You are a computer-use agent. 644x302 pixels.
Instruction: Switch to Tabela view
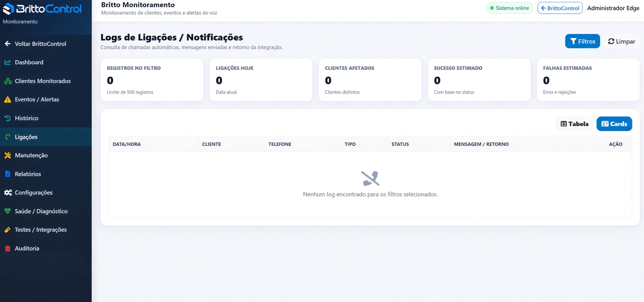tap(575, 124)
